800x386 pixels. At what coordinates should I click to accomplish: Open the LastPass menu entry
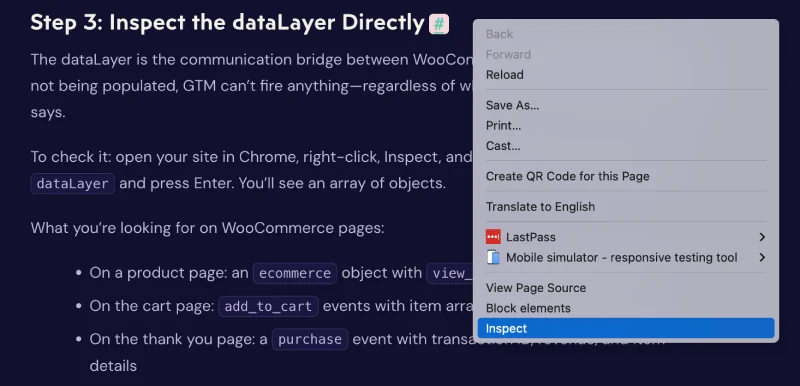pos(626,237)
